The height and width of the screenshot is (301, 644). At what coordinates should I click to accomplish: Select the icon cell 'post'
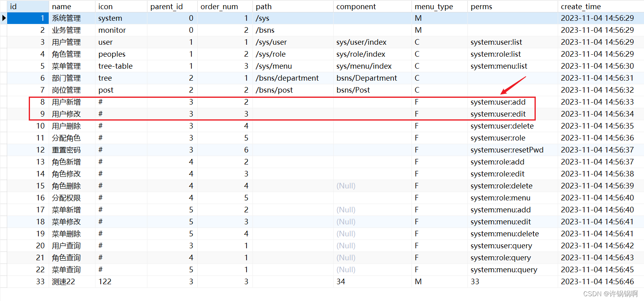click(121, 90)
